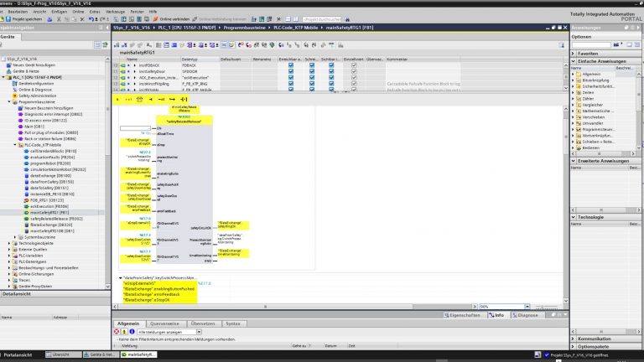Toggle Einstellwert checkbox for instFDBACK row

tap(354, 65)
